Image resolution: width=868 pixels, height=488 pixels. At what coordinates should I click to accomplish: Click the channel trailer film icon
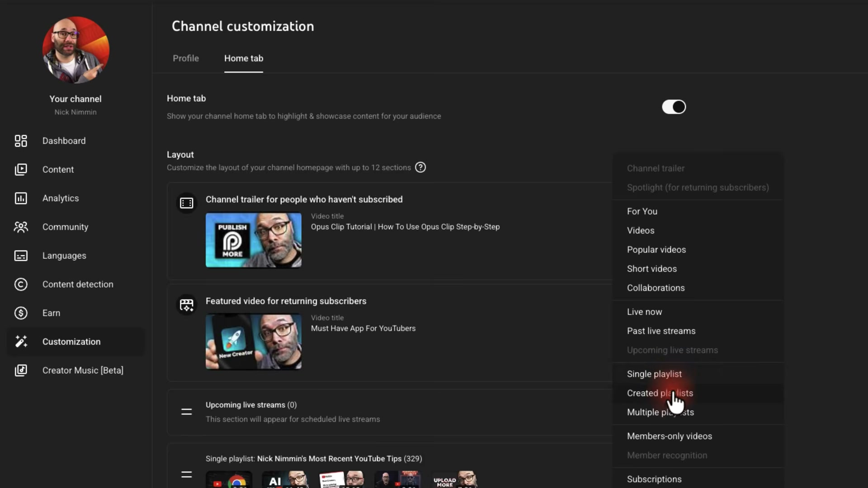[x=187, y=203]
